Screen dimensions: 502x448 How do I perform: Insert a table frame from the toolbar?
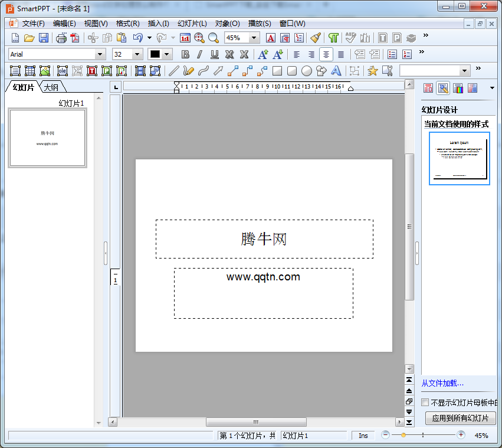coord(30,71)
